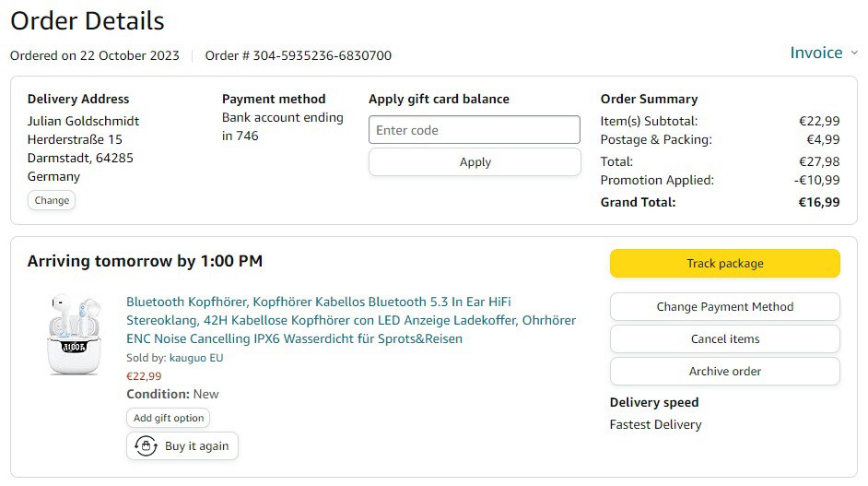Track the package

(724, 264)
